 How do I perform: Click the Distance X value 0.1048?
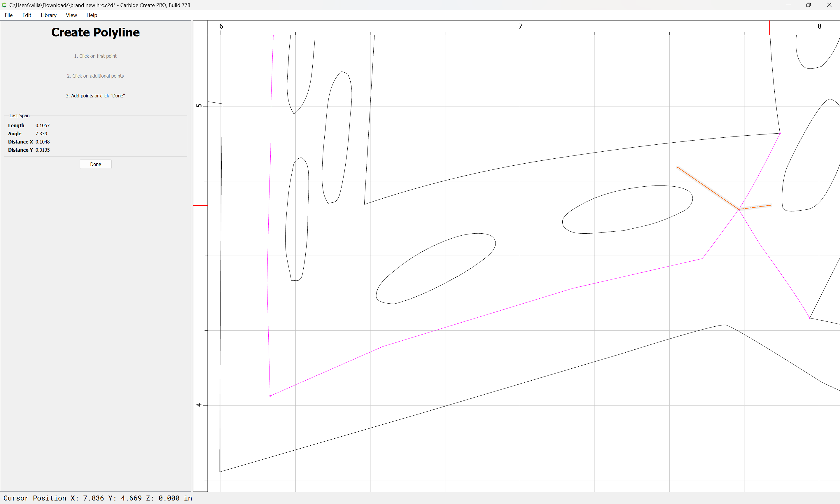(x=43, y=142)
